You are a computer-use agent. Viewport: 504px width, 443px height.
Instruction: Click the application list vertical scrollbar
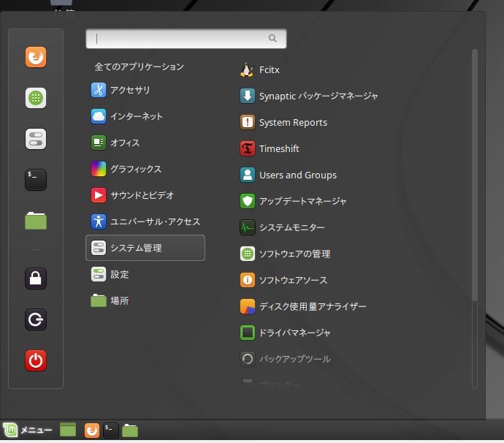pos(474,175)
